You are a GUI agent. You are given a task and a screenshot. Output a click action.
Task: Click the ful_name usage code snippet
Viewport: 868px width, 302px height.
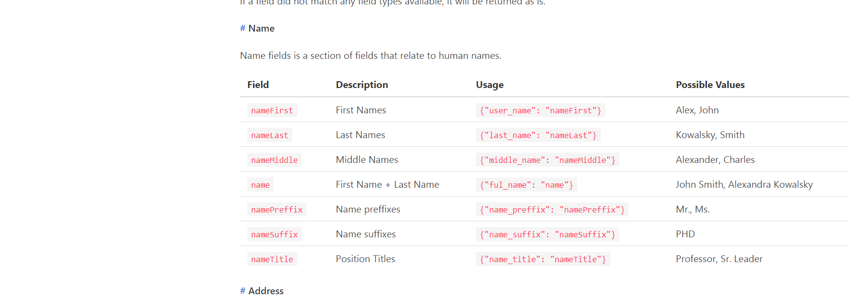click(526, 185)
